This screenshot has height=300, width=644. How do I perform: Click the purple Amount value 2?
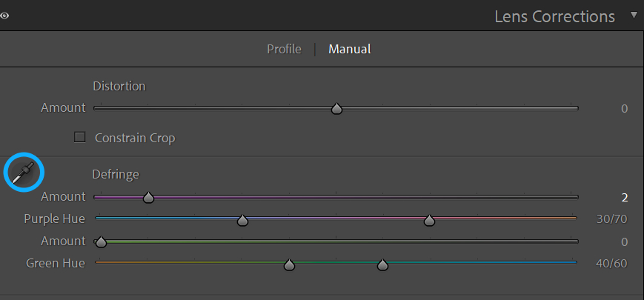pyautogui.click(x=625, y=198)
